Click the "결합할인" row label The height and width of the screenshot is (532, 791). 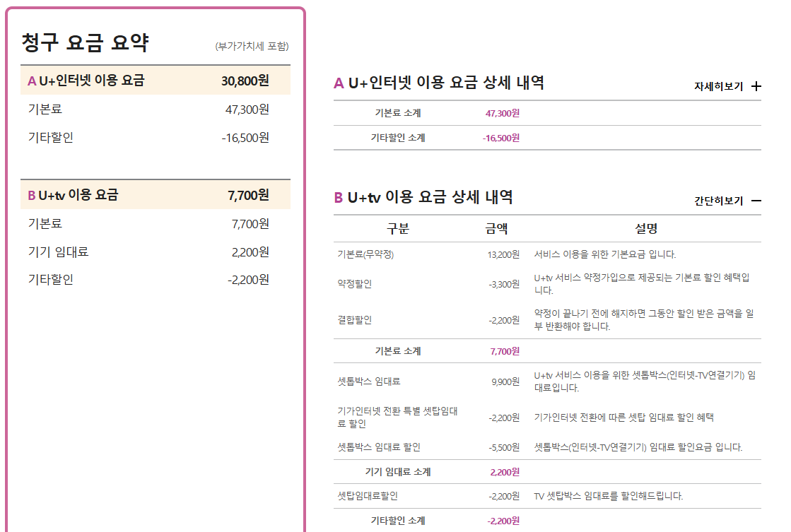355,320
